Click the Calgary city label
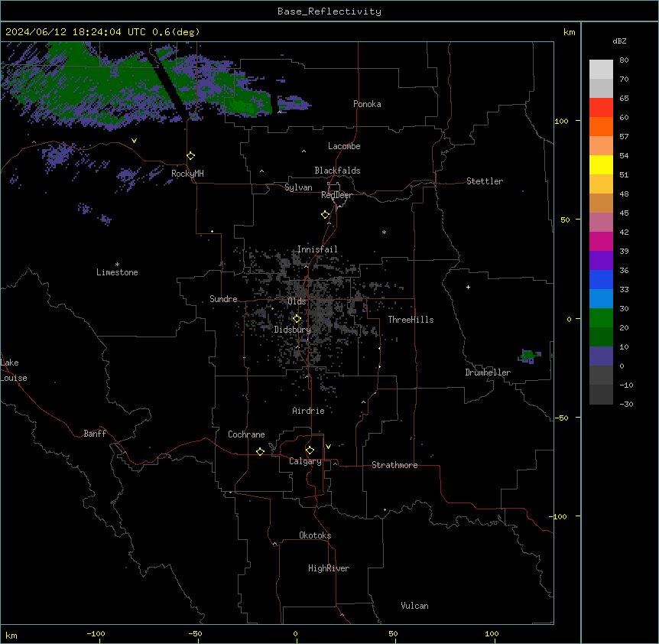Viewport: 659px width, 644px height. coord(306,461)
